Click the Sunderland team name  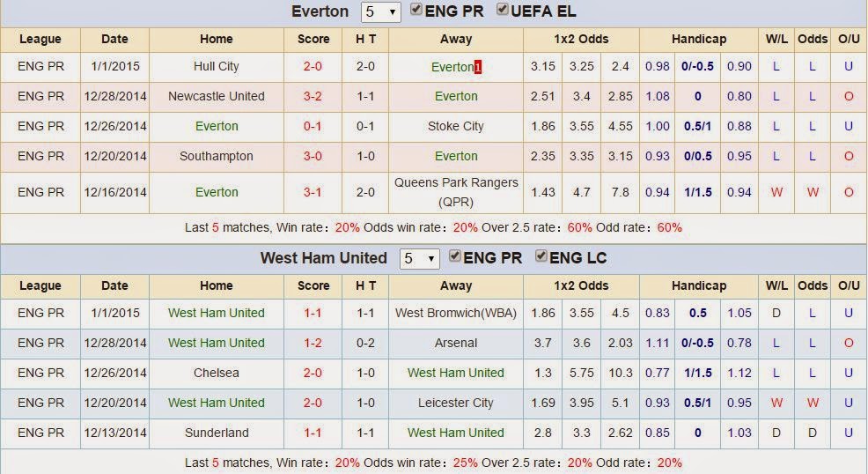(217, 433)
